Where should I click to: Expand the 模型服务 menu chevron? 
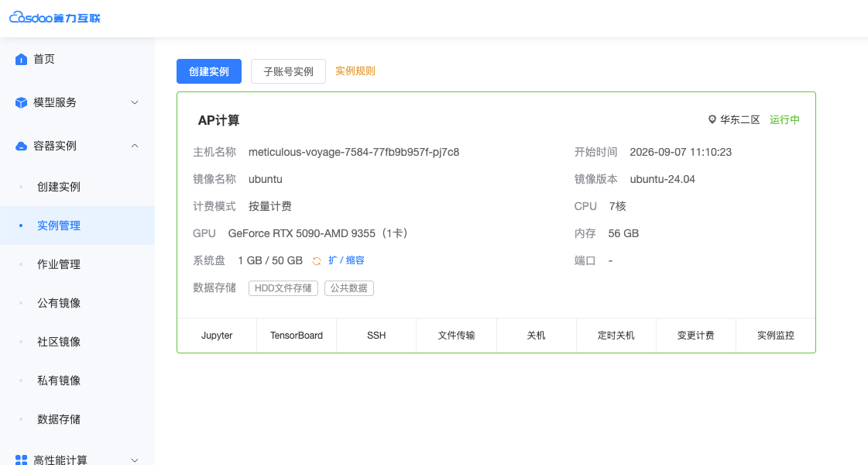[x=135, y=102]
